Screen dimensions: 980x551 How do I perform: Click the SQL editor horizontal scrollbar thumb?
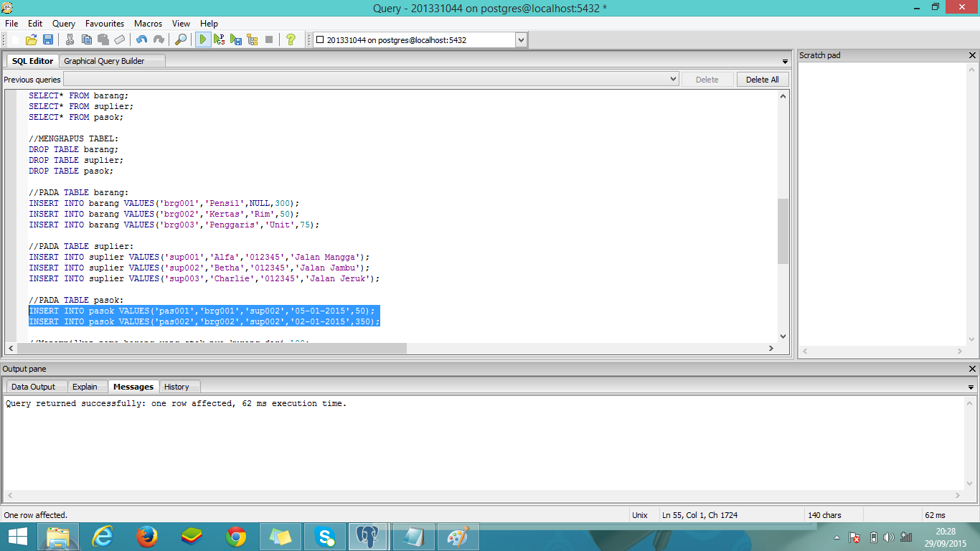[x=211, y=349]
